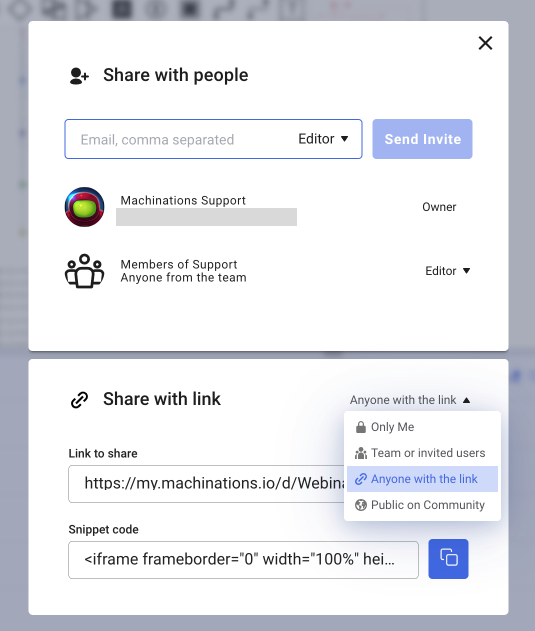This screenshot has height=631, width=535.
Task: Click the Send Invite button
Action: click(x=422, y=139)
